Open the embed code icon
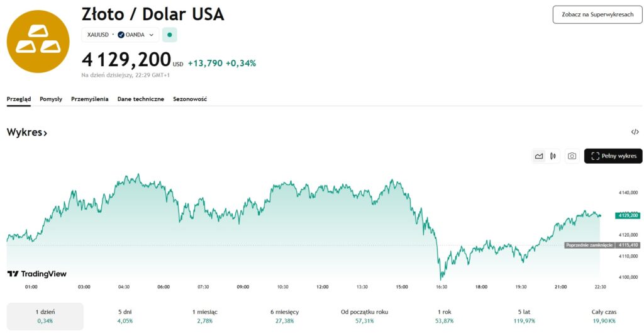644x333 pixels. click(x=635, y=132)
